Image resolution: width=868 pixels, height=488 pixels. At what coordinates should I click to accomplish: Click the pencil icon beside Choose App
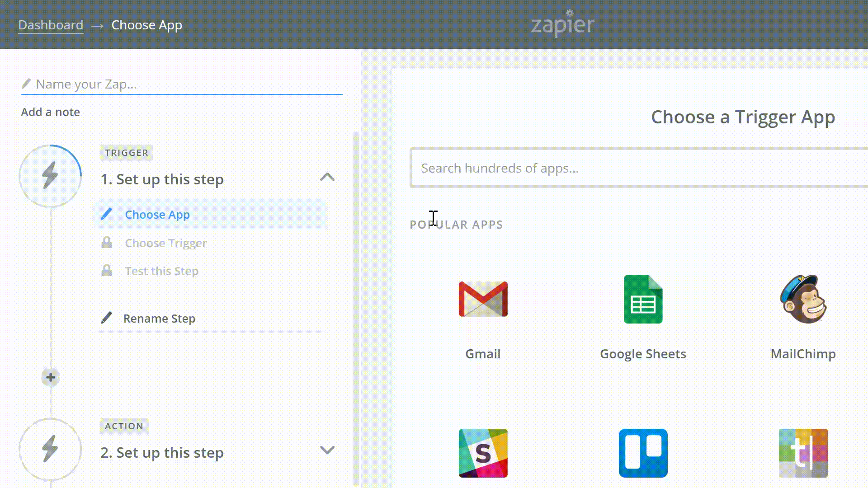click(x=107, y=214)
